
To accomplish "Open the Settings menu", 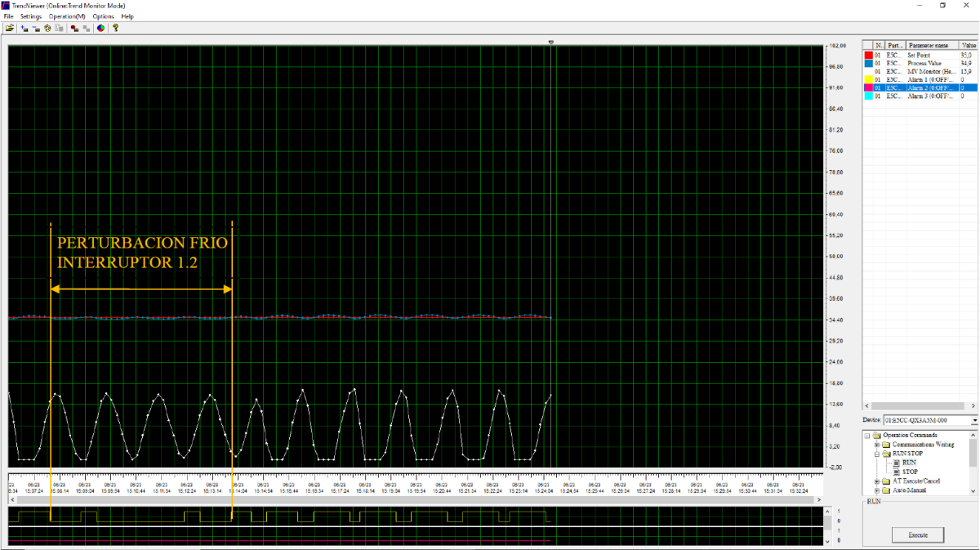I will (x=31, y=16).
